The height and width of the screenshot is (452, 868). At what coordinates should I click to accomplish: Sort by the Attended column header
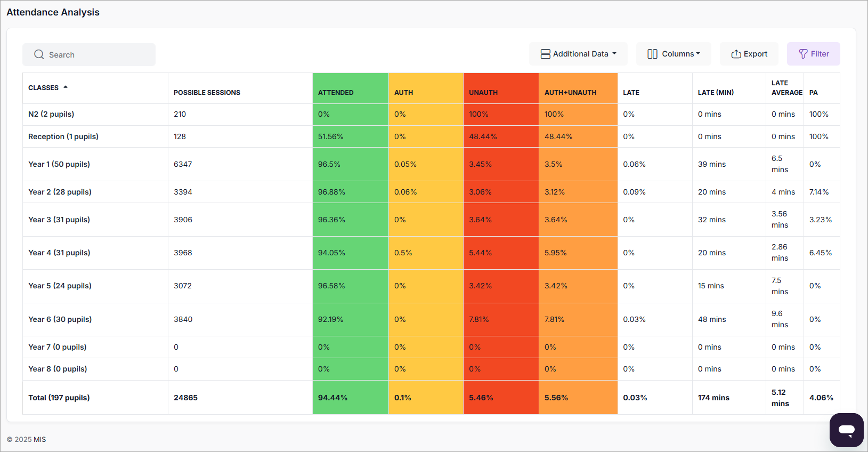[336, 93]
